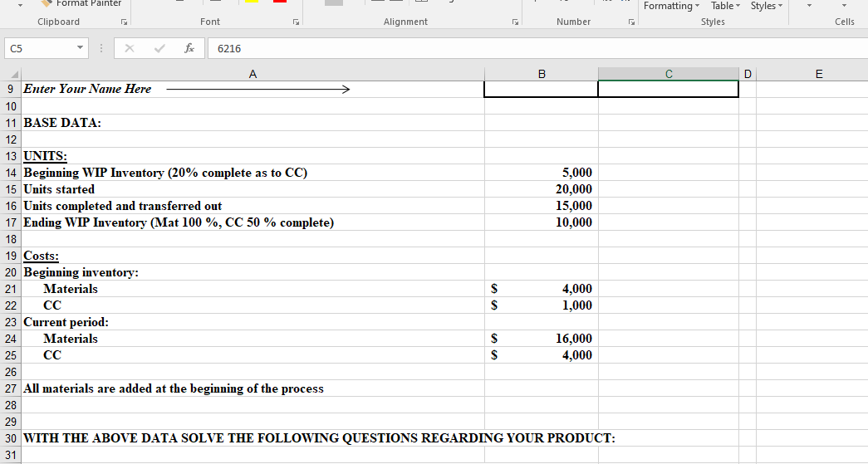The height and width of the screenshot is (464, 868).
Task: Click the 'Ending WIP Inventory' cell
Action: 253,222
